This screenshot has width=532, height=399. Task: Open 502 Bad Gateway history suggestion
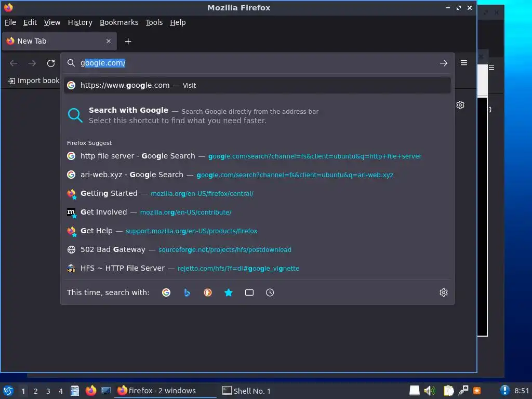tap(257, 250)
